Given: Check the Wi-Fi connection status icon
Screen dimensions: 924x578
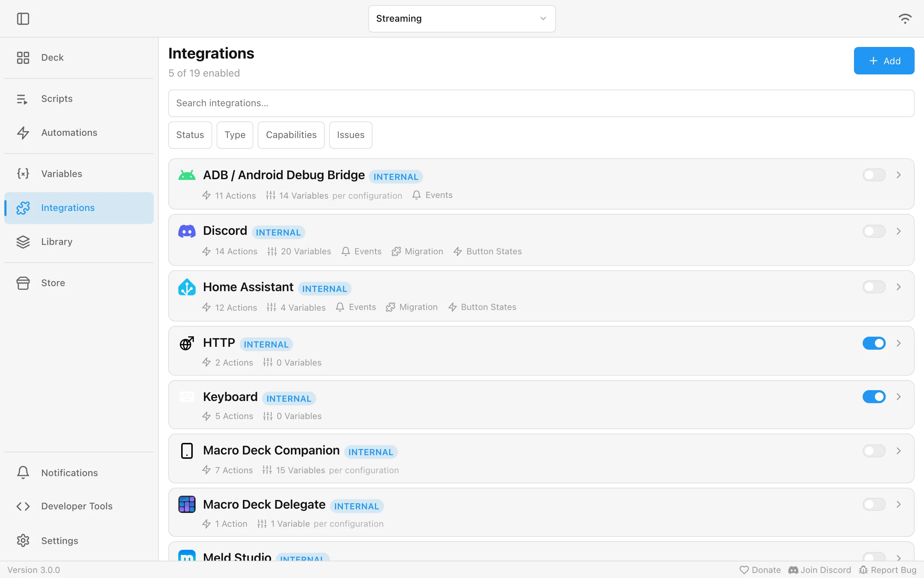Looking at the screenshot, I should click(905, 19).
